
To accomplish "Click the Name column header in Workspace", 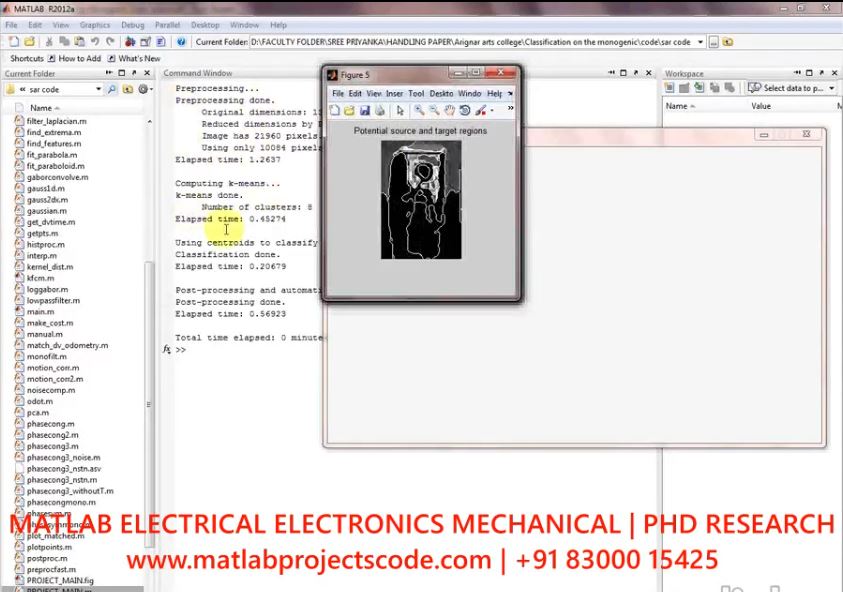I will coord(677,106).
